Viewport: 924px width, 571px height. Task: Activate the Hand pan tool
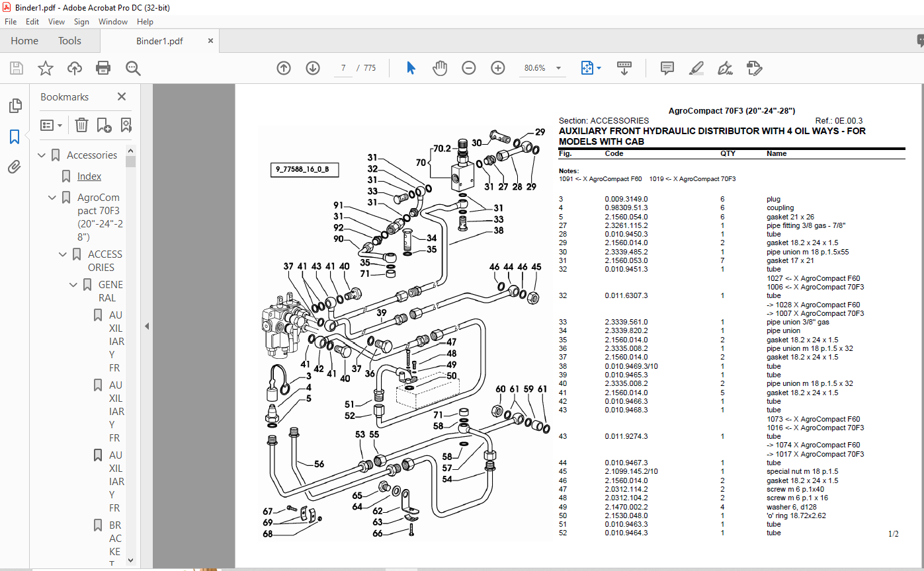[440, 68]
